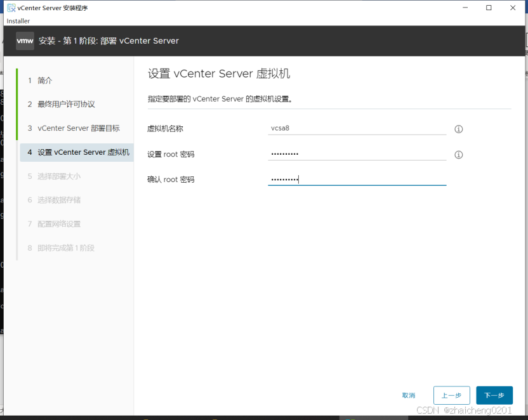Select step 6 选择数据存储
This screenshot has width=528, height=420.
(x=54, y=200)
